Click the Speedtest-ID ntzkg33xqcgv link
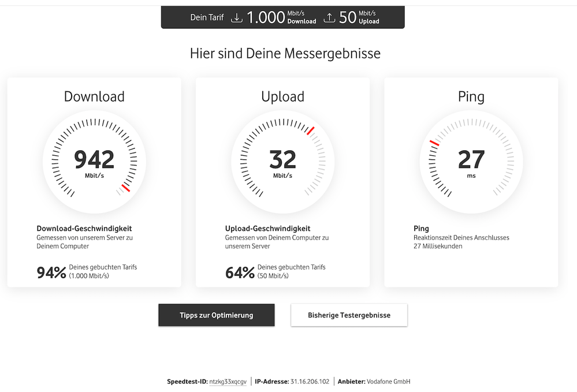This screenshot has width=577, height=392. [228, 382]
